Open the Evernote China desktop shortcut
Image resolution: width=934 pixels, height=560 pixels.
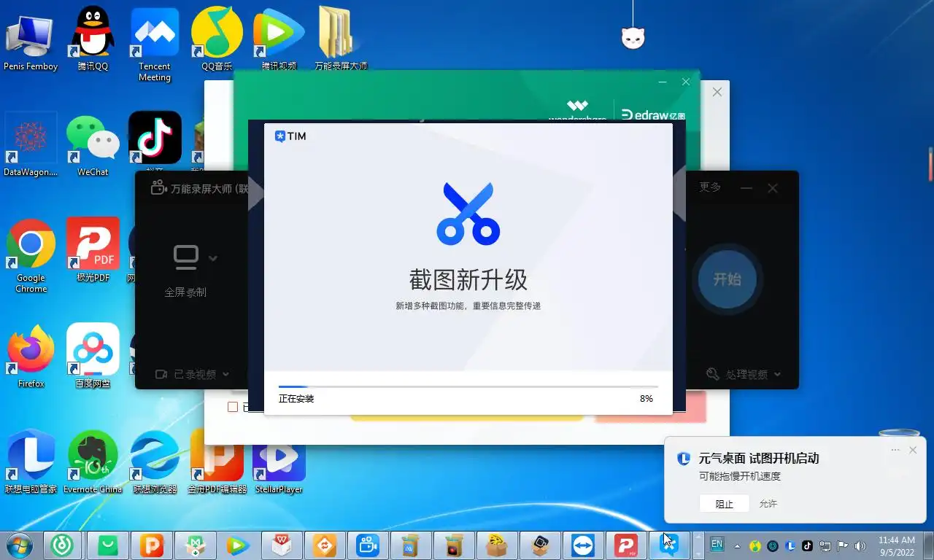[93, 462]
